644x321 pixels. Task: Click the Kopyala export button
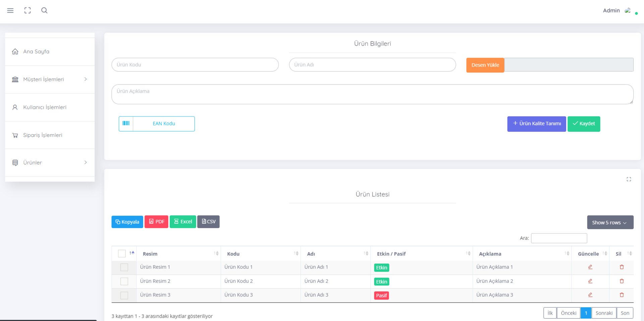(127, 222)
